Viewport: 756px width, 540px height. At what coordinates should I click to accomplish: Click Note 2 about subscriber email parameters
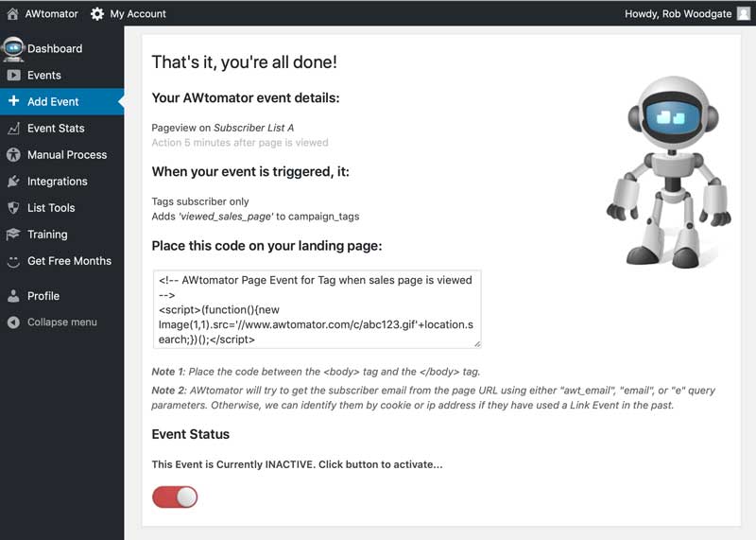[x=433, y=397]
